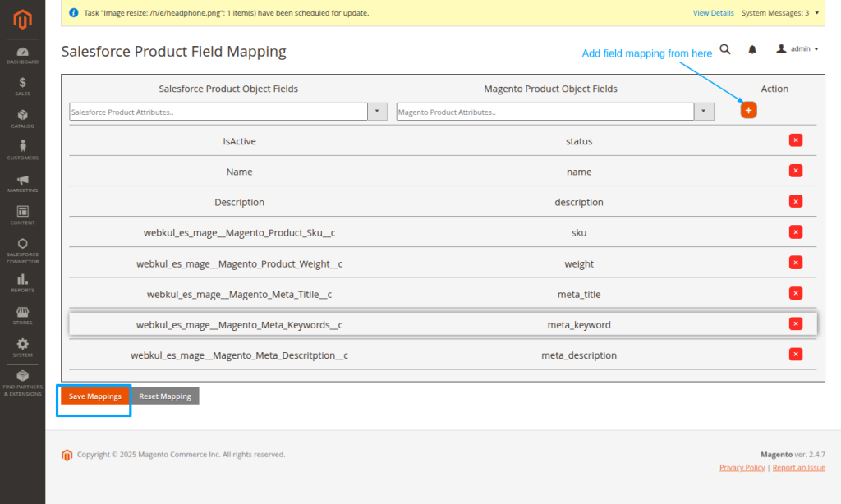Click the search magnifier icon
This screenshot has width=841, height=504.
tap(725, 49)
